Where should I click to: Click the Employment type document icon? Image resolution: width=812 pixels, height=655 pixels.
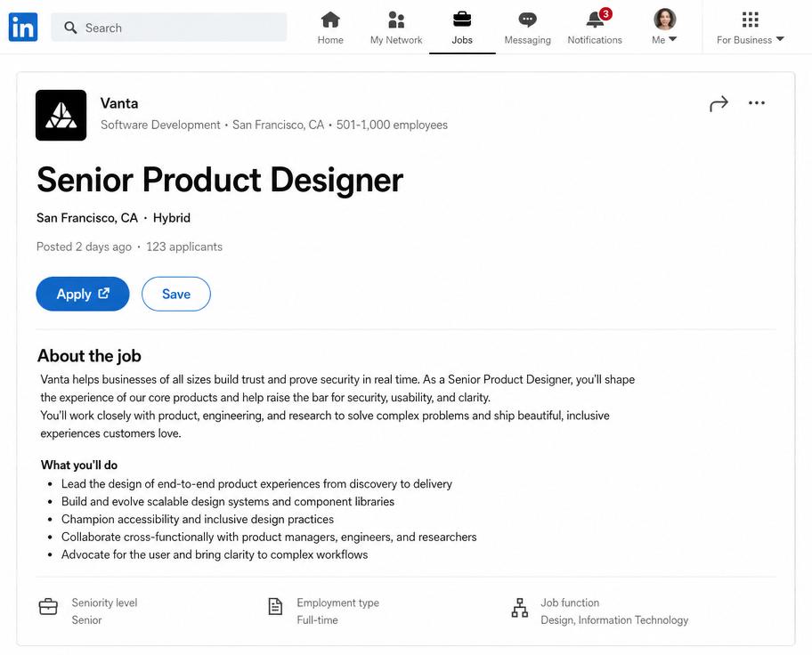pos(275,606)
